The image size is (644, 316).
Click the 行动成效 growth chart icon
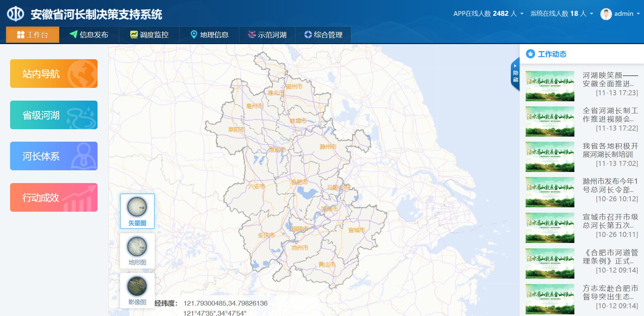tap(80, 199)
